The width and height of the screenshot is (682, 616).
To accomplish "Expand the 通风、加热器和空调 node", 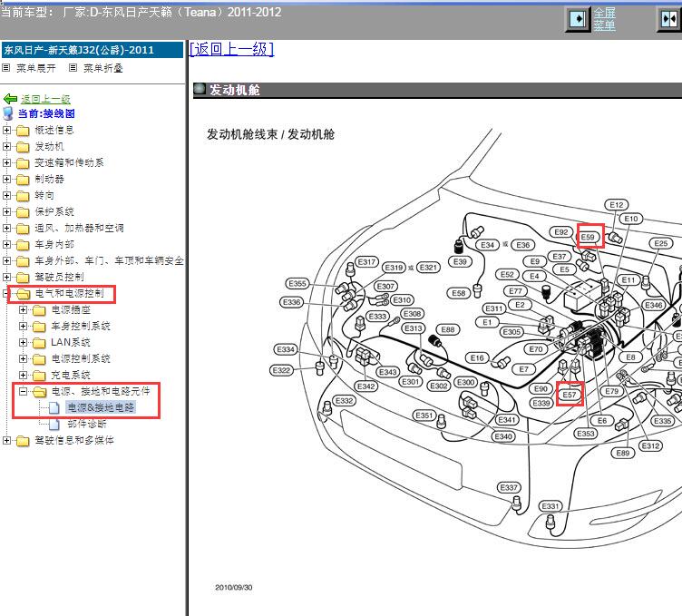I will pyautogui.click(x=6, y=228).
